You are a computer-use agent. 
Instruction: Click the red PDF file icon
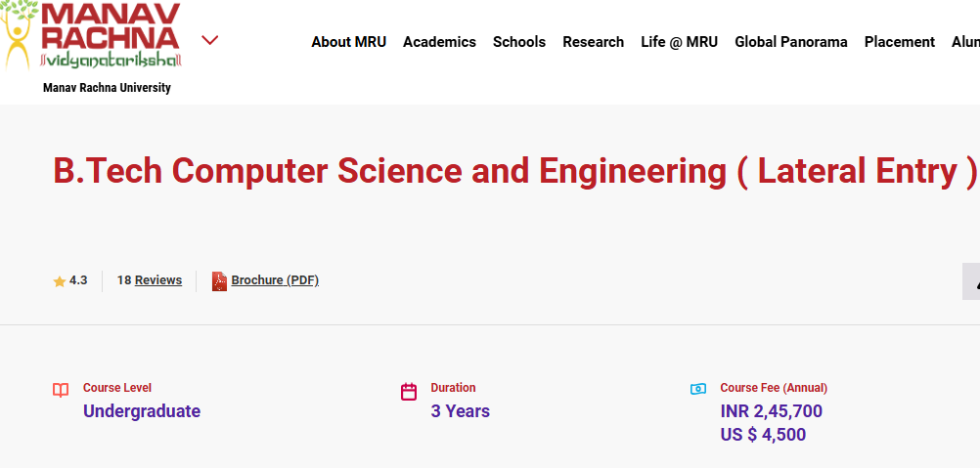tap(219, 281)
